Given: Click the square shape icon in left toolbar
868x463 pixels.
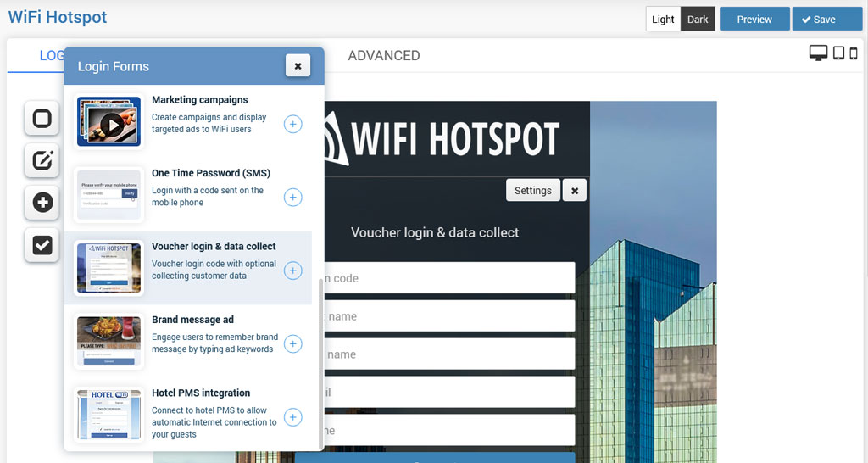Looking at the screenshot, I should (42, 118).
